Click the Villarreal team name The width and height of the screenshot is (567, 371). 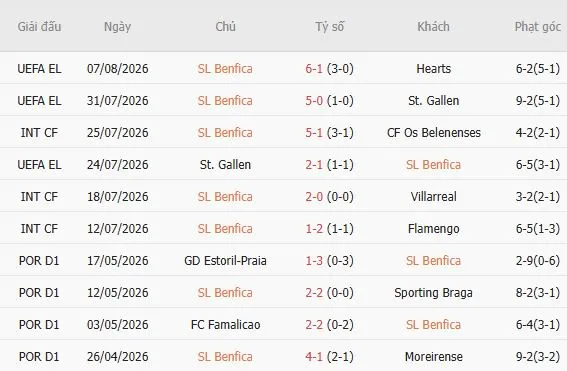433,197
